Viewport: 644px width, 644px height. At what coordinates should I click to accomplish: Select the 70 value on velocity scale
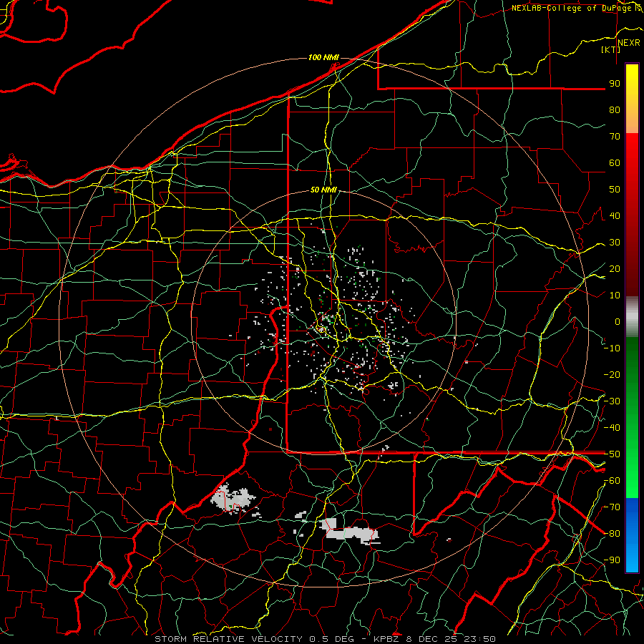coord(615,137)
